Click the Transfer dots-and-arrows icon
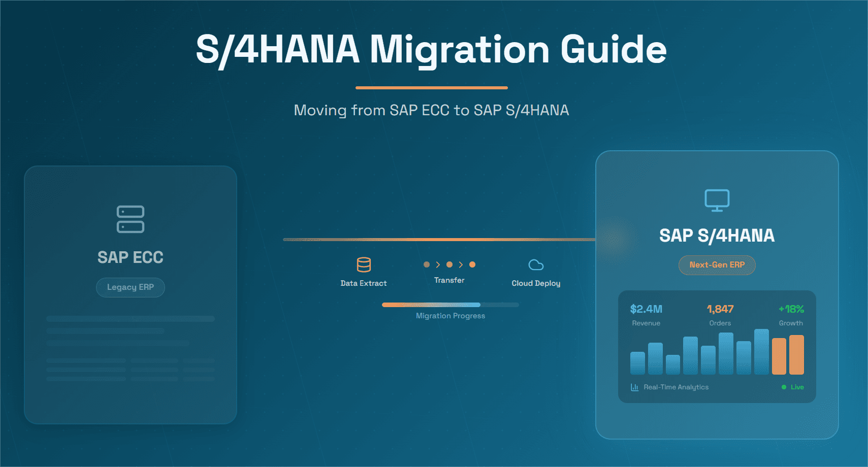Screen dimensions: 868x467 449,264
